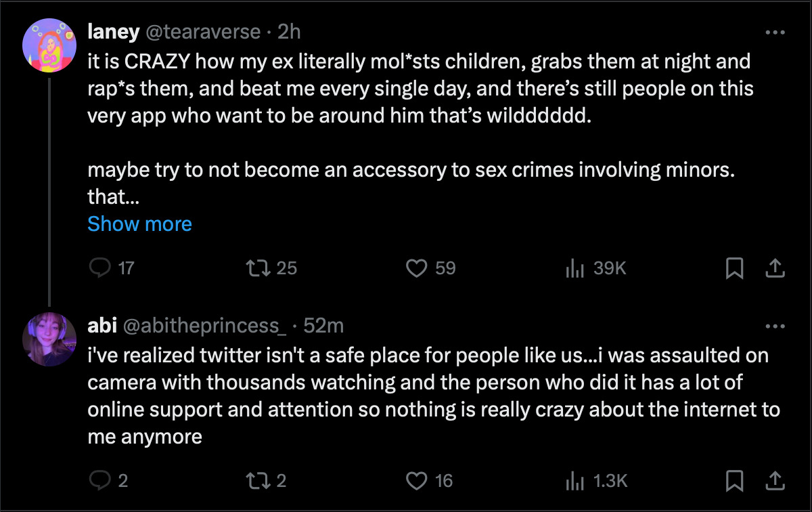
Task: Reply to abi's tweet
Action: [100, 481]
